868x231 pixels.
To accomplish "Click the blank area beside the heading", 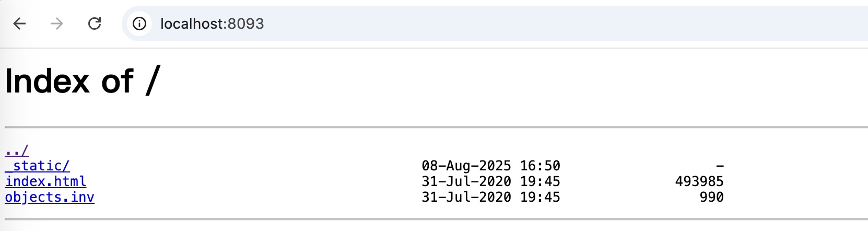I will pyautogui.click(x=512, y=82).
